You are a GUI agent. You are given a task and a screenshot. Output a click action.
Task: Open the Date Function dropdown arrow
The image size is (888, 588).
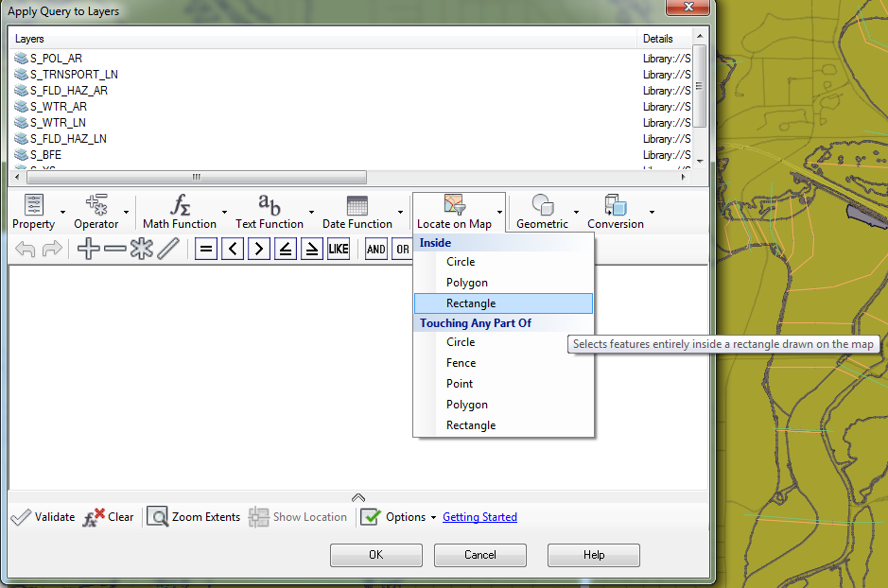tap(400, 212)
